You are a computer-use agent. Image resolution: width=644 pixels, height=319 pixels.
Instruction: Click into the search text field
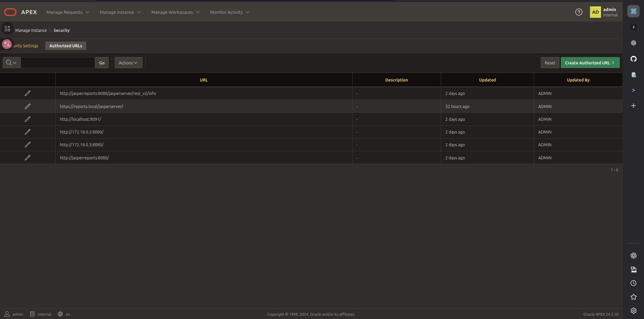(58, 63)
